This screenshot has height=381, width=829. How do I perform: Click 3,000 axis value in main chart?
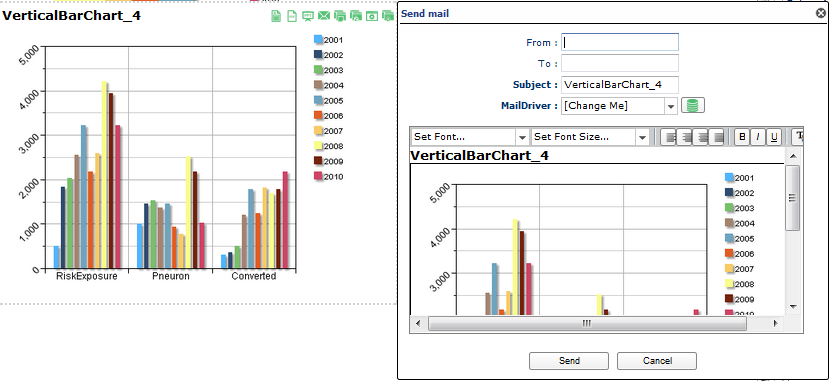tap(28, 143)
